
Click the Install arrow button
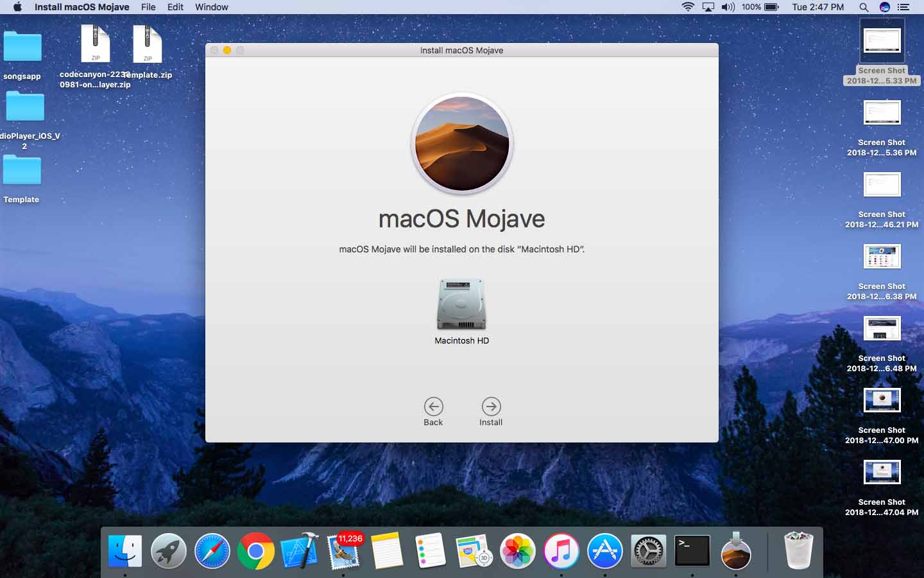pyautogui.click(x=491, y=407)
